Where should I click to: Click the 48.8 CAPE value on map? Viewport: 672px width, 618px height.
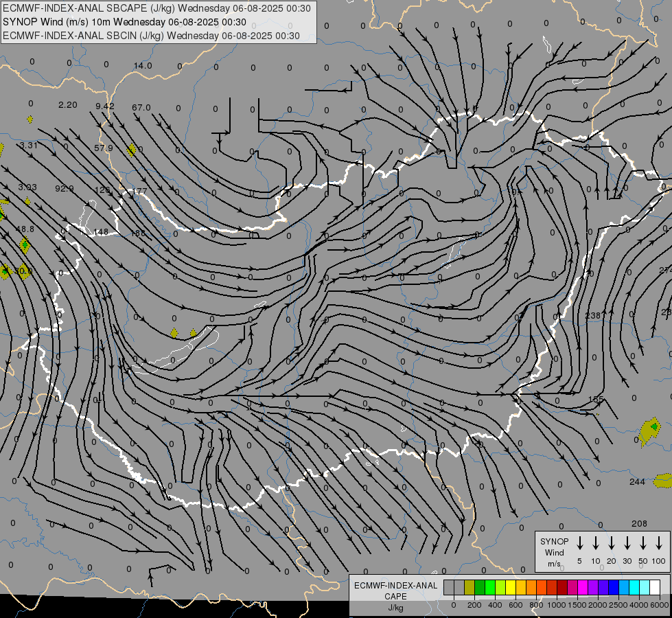click(25, 229)
